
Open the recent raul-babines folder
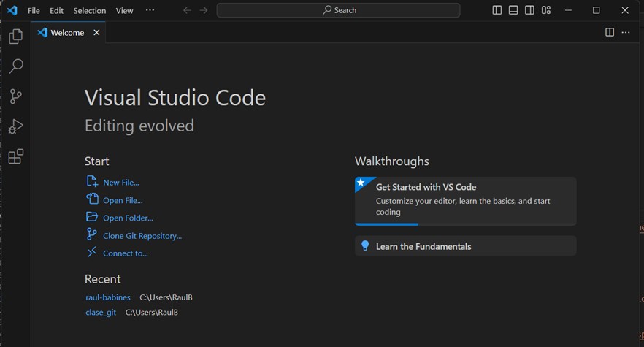click(x=108, y=297)
